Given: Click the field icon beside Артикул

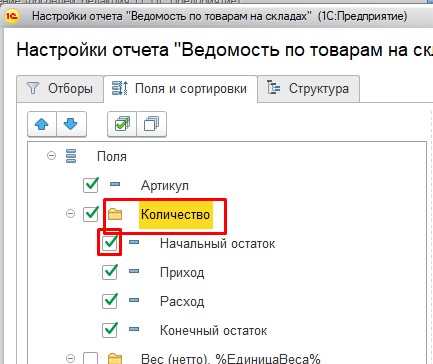Looking at the screenshot, I should click(115, 184).
